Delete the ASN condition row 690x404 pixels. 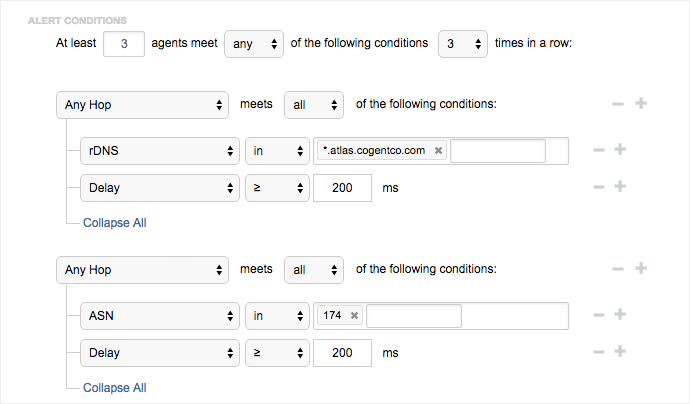[599, 315]
